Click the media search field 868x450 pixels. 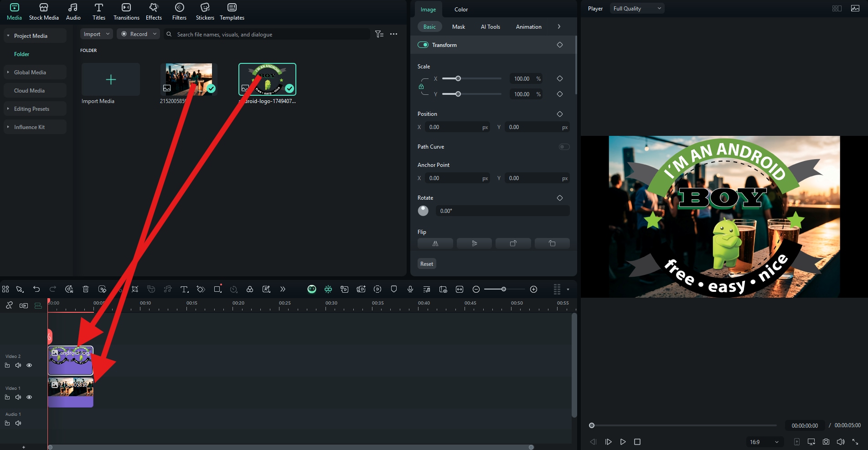267,34
